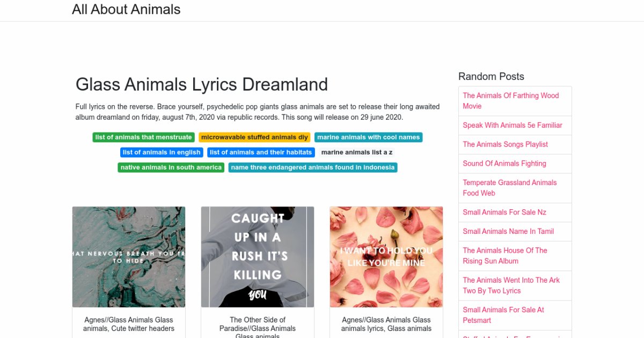Open "The Animals Of Farthing Wood Movie" post
The width and height of the screenshot is (644, 338).
pyautogui.click(x=510, y=100)
